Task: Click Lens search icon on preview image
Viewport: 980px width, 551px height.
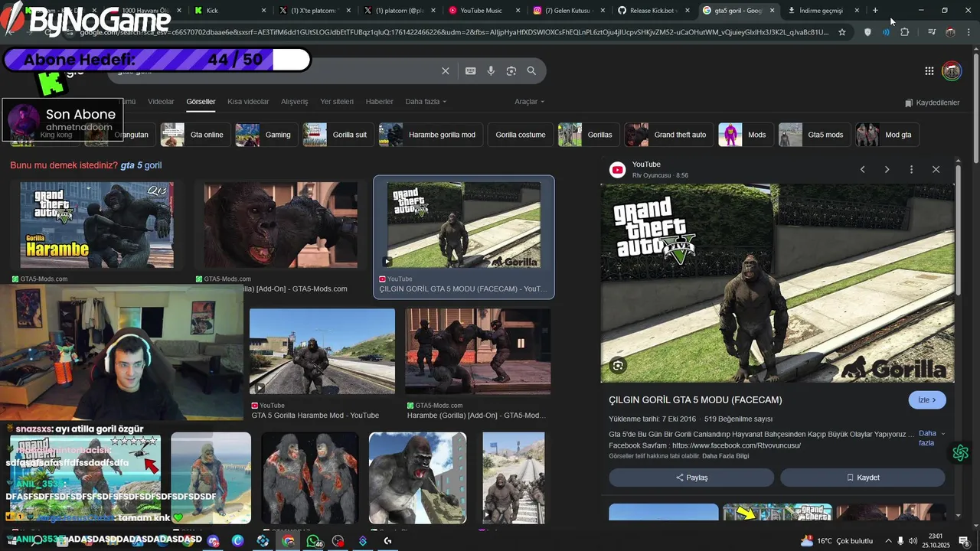Action: coord(618,366)
